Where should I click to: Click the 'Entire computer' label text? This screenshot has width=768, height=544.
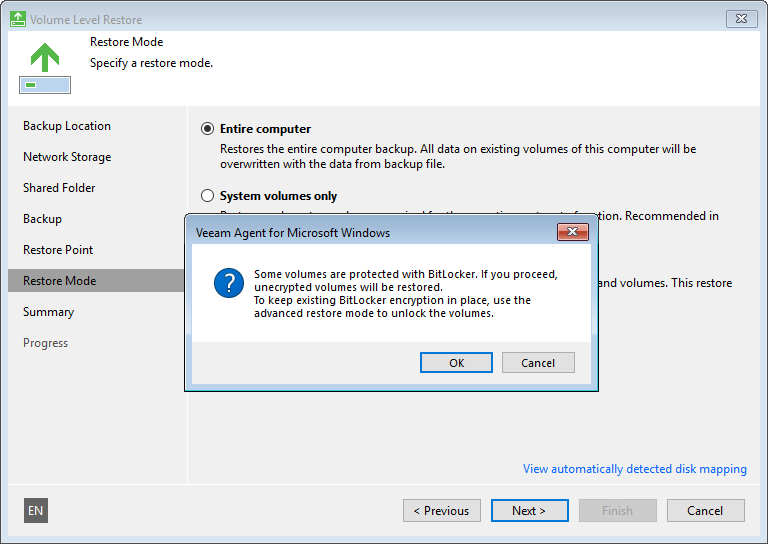[265, 129]
